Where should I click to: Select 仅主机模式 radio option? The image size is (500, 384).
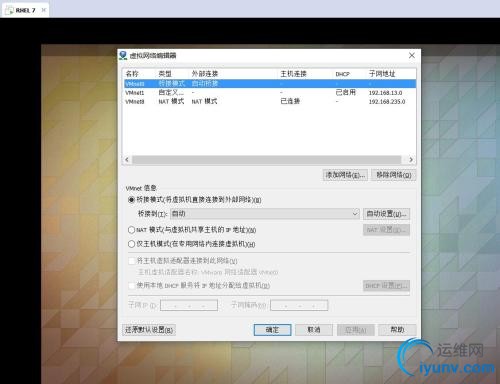point(131,244)
